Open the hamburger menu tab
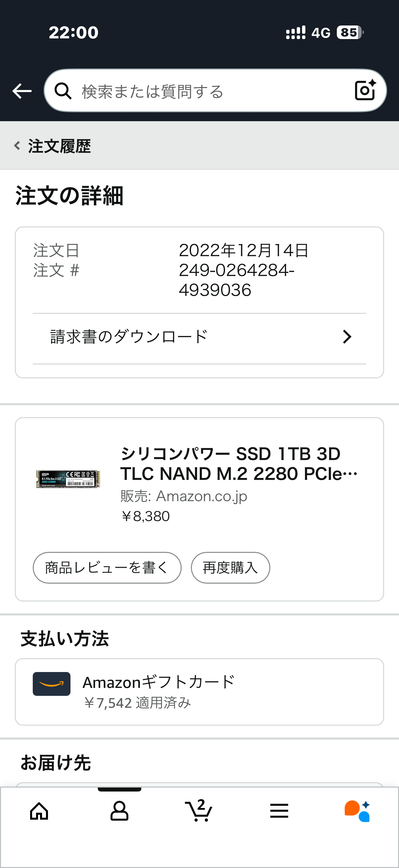Image resolution: width=399 pixels, height=868 pixels. pyautogui.click(x=279, y=811)
